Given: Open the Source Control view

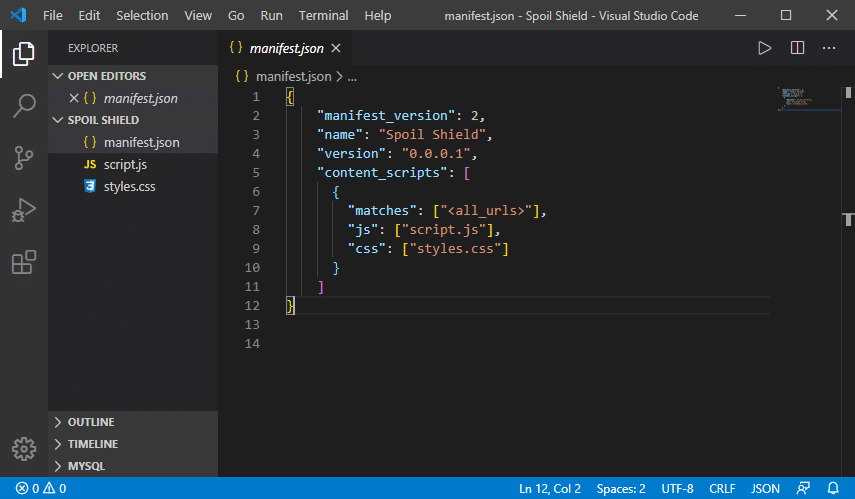Looking at the screenshot, I should (23, 158).
